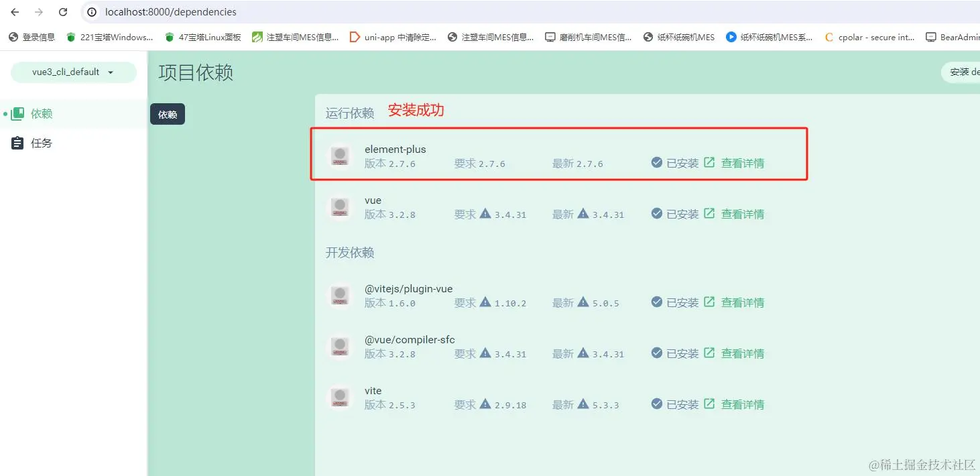The image size is (980, 476).
Task: Click 版本 1.6.0 of @vitejs/plugin-vue
Action: [x=390, y=302]
